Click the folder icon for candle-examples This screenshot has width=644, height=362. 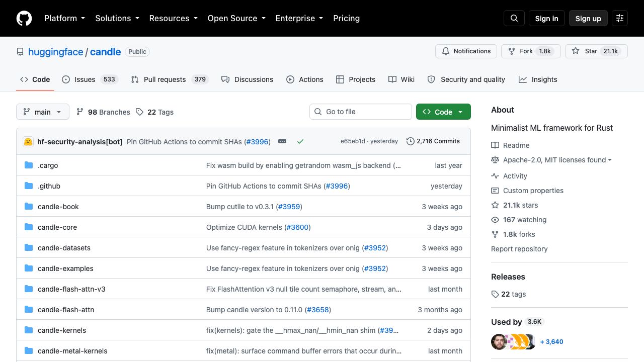coord(29,268)
